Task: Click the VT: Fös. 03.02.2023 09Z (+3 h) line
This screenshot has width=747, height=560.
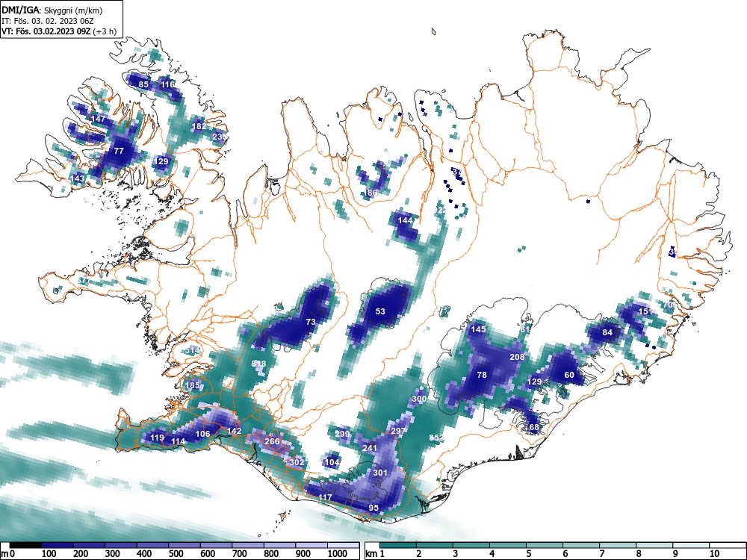Action: coord(58,31)
